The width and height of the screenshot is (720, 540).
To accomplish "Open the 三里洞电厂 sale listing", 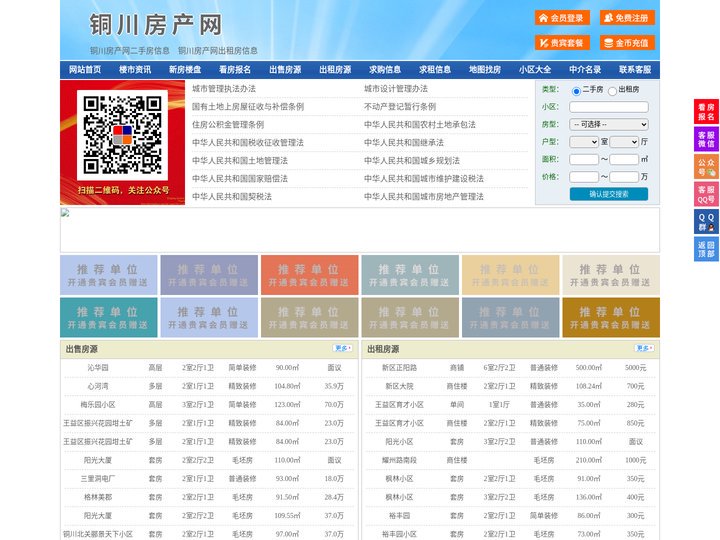I will coord(98,478).
